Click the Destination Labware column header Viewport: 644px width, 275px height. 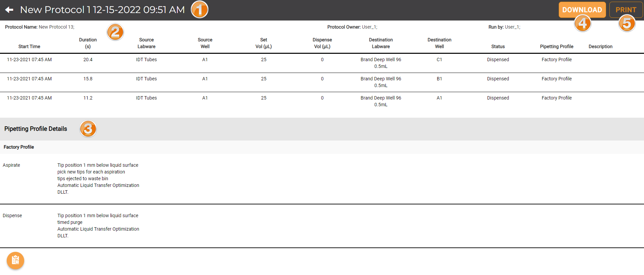[380, 43]
